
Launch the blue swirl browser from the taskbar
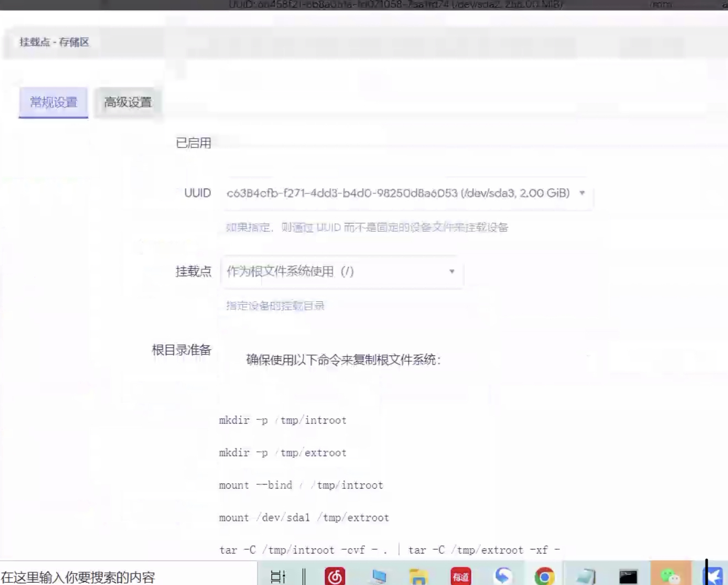(x=503, y=576)
